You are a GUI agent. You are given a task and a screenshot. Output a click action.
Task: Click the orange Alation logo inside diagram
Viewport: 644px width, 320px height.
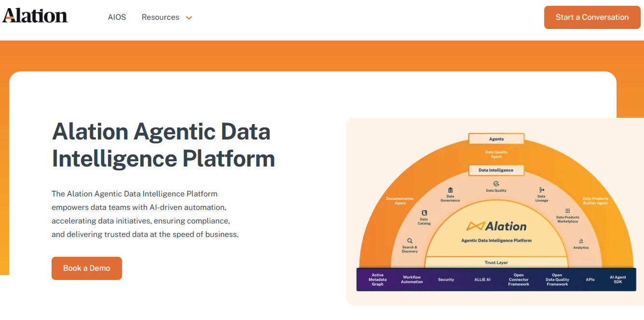[x=496, y=226]
